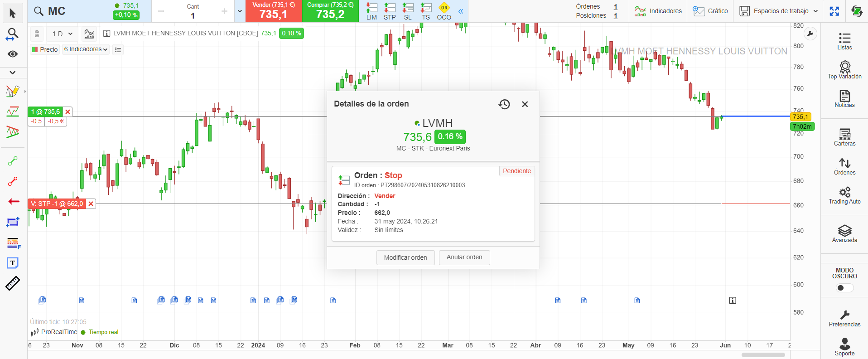This screenshot has height=359, width=868.
Task: Click the Comprar 735,2 buy button
Action: pos(330,11)
